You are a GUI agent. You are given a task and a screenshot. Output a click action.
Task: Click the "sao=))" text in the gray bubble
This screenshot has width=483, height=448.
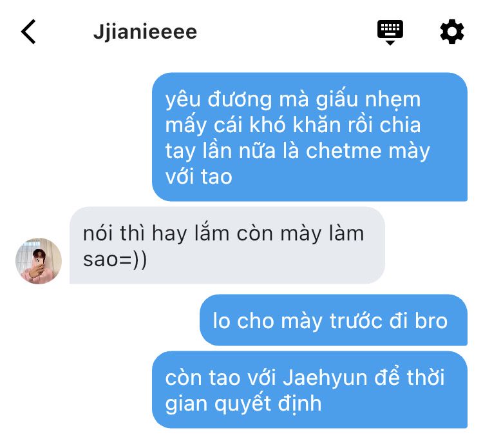115,259
